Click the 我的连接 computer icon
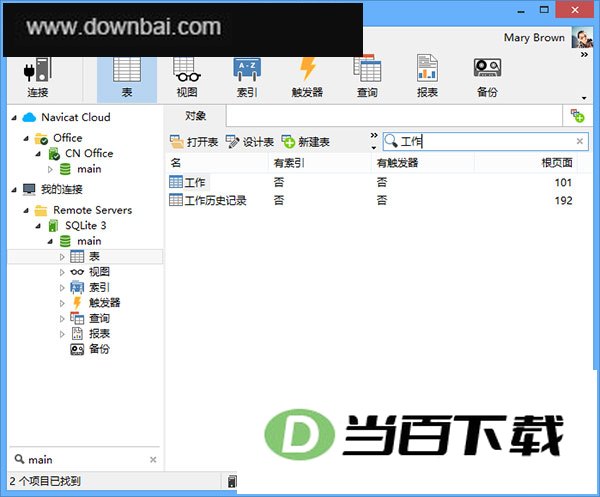This screenshot has width=600, height=497. [x=29, y=189]
